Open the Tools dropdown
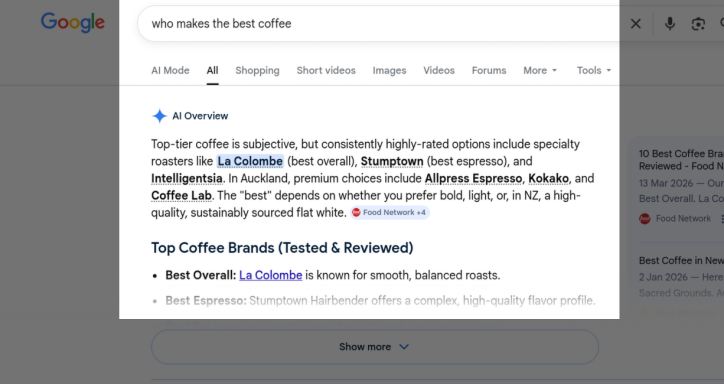The image size is (724, 384). 594,71
